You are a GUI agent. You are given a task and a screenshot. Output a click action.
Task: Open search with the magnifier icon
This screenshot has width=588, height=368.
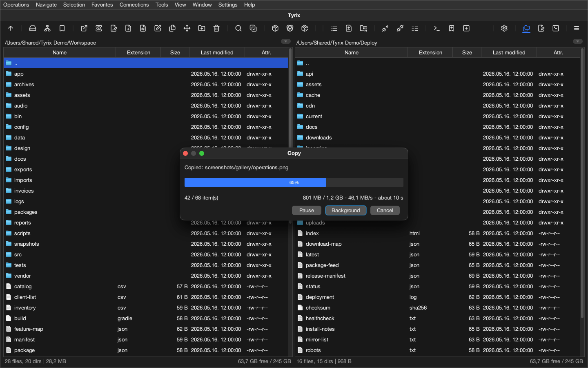click(x=238, y=28)
